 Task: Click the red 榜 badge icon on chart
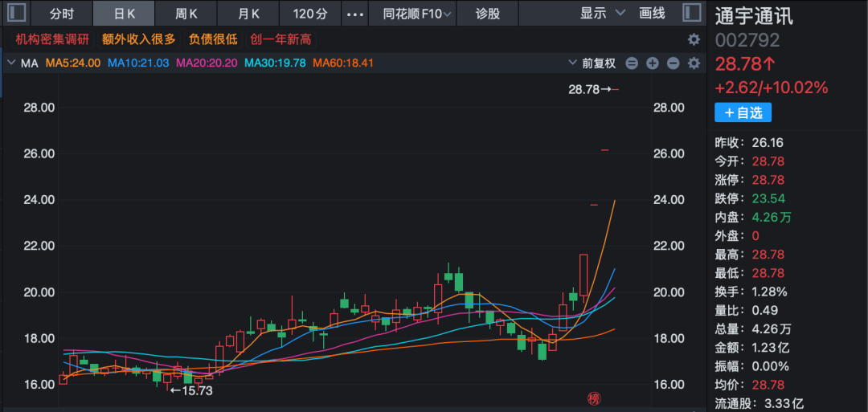click(594, 398)
